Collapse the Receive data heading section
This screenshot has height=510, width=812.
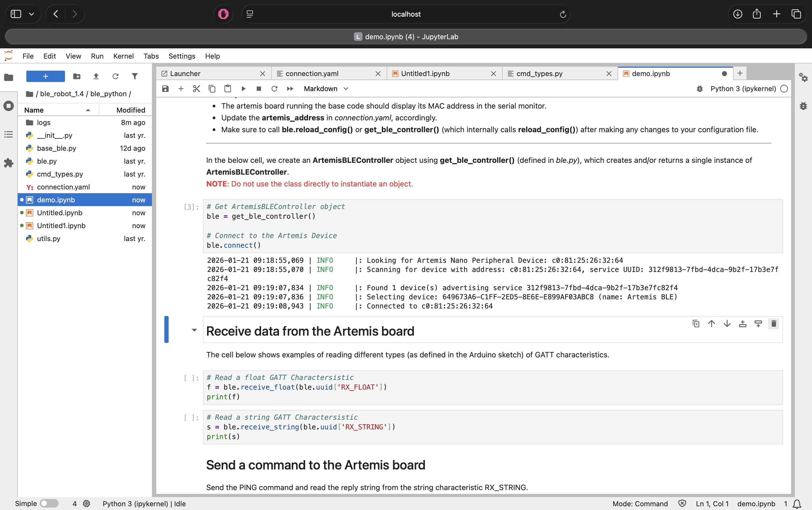coord(194,330)
